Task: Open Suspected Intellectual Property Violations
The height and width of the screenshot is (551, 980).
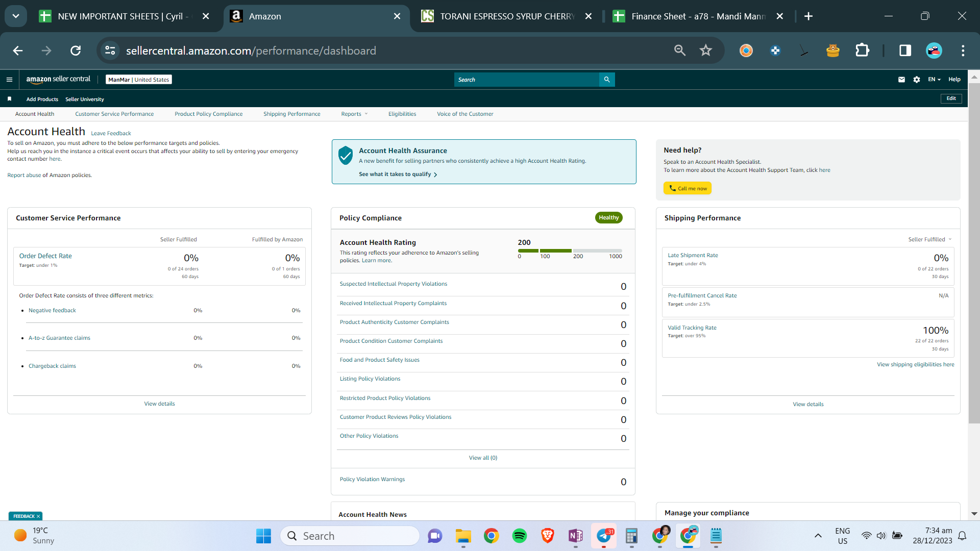Action: pos(393,284)
